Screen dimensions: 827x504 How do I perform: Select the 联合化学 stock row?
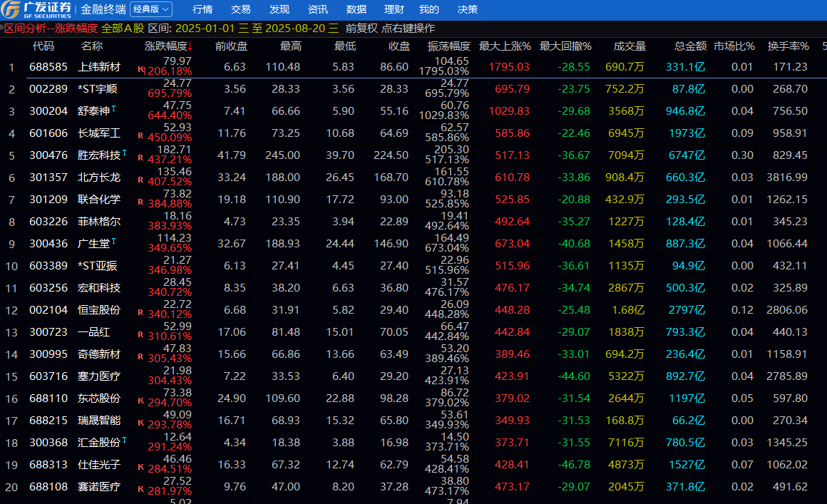tap(413, 200)
